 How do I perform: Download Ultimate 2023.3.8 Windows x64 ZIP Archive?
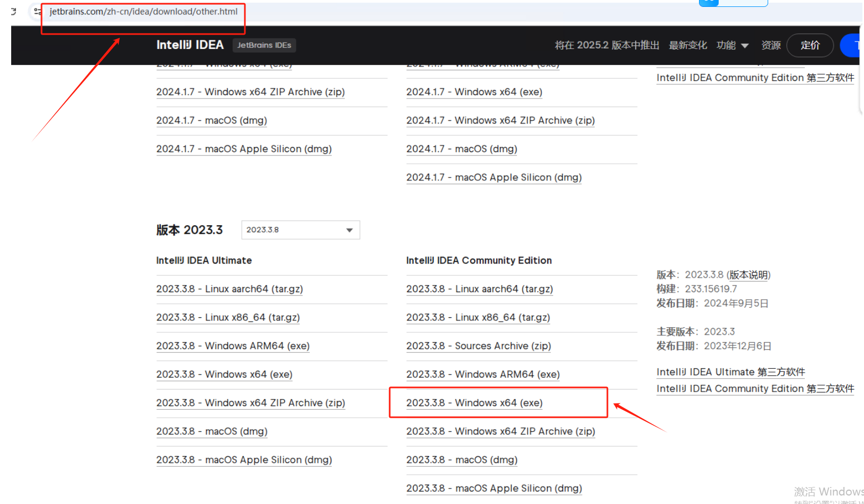coord(250,403)
